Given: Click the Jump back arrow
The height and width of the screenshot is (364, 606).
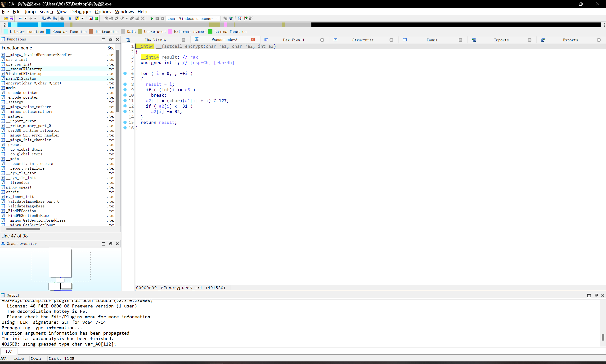Looking at the screenshot, I should (x=20, y=18).
